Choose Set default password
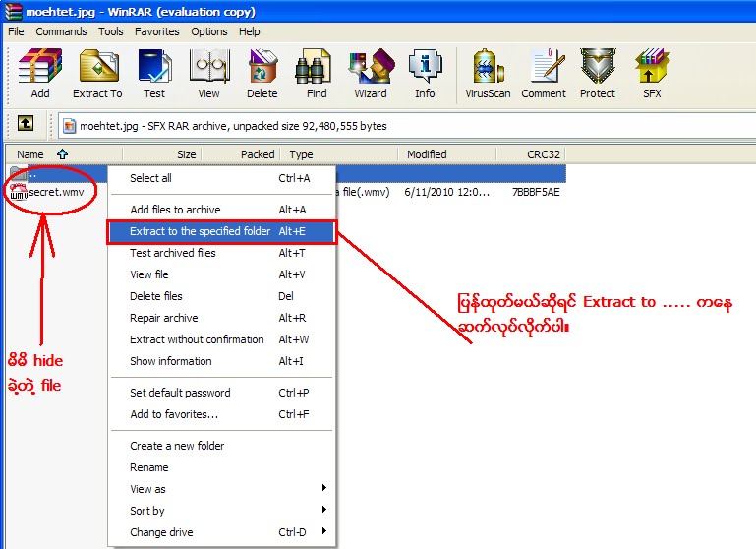 tap(222, 393)
